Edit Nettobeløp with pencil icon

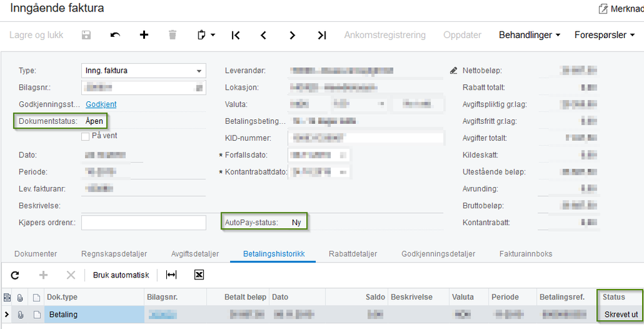tap(454, 70)
